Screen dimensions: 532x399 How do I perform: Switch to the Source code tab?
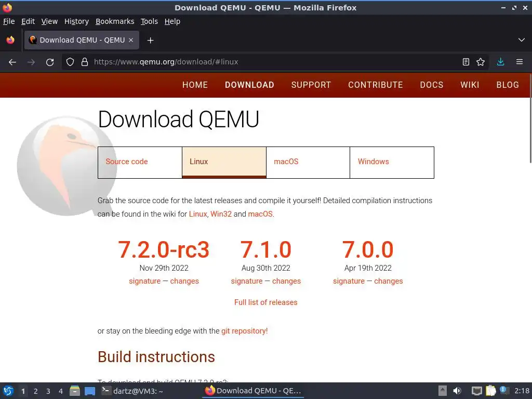(x=140, y=163)
